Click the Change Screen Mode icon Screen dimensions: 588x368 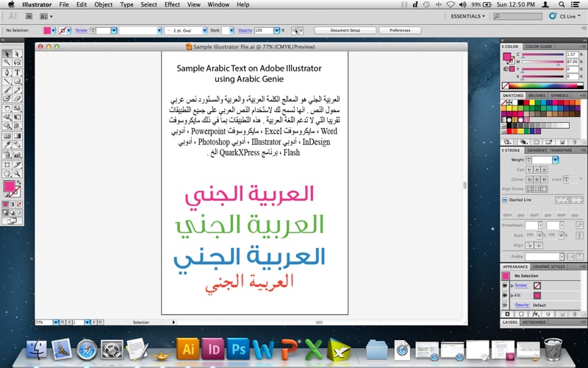click(12, 221)
